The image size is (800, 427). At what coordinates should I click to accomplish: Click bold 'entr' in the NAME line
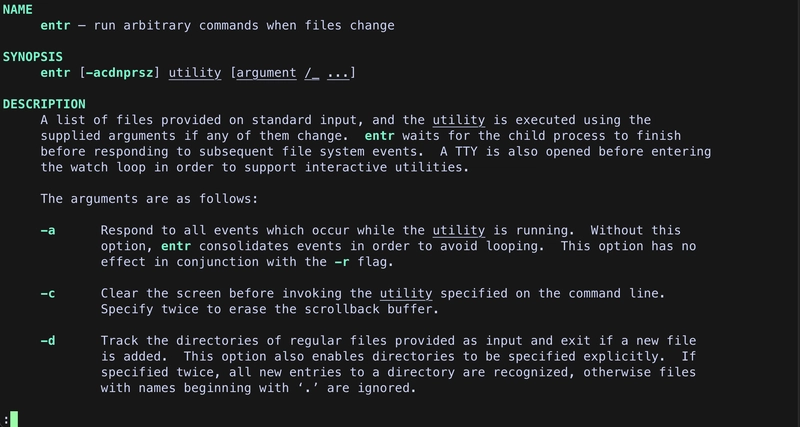55,25
